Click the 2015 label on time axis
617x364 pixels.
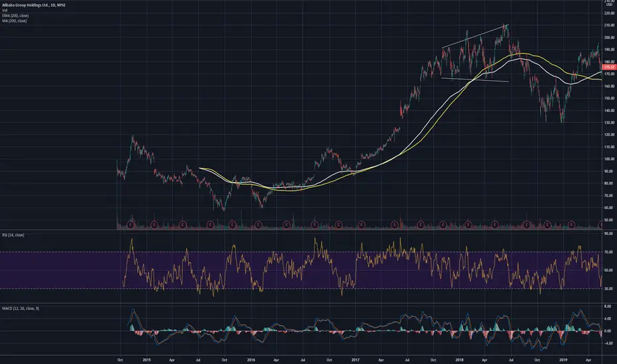point(147,359)
